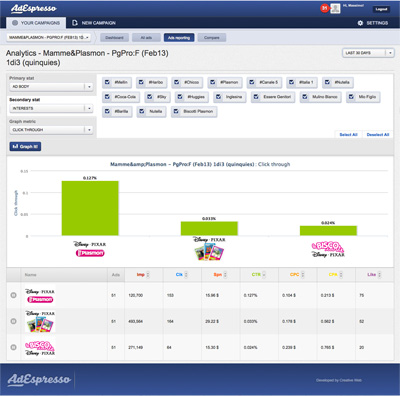Click the green bar labeled 0.024%
The height and width of the screenshot is (396, 400).
pyautogui.click(x=328, y=231)
